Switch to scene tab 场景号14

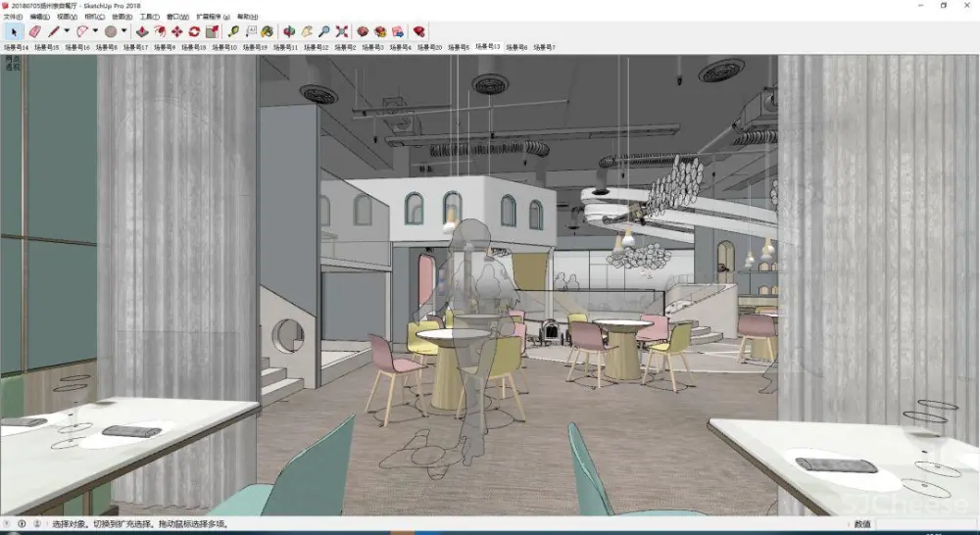[16, 47]
